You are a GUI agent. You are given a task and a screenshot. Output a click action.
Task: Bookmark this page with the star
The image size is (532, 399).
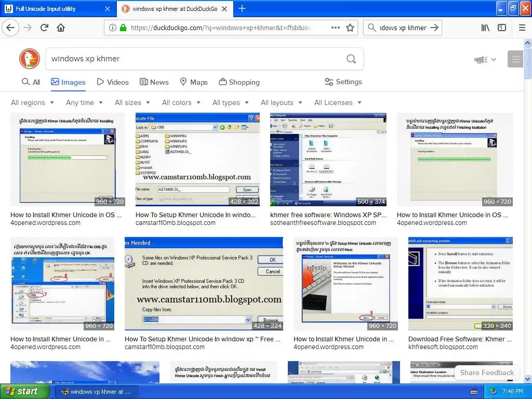(350, 28)
